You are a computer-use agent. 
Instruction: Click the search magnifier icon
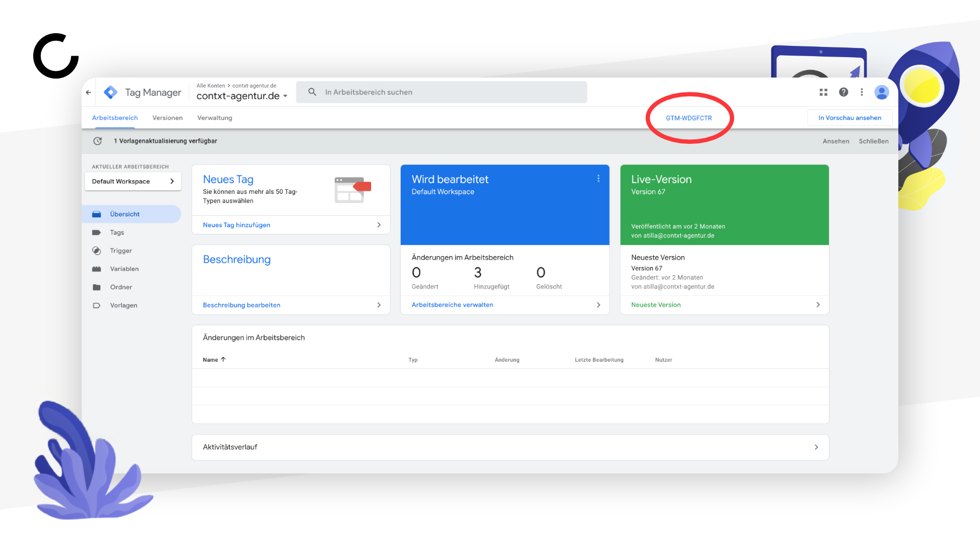pos(312,92)
